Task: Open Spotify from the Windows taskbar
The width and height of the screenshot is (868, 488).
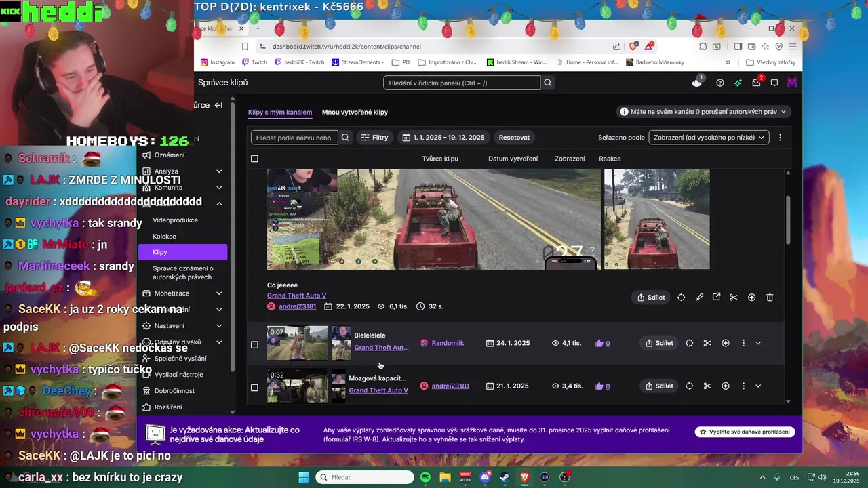Action: [x=425, y=477]
